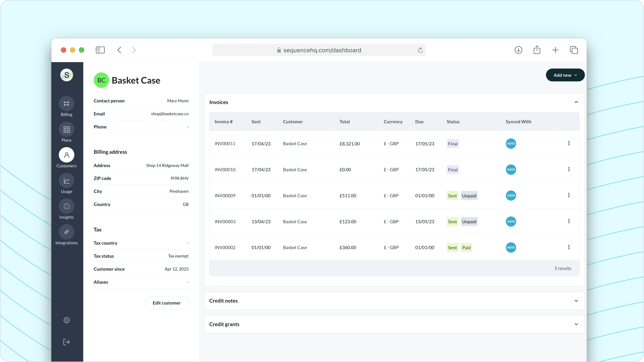Open settings gear in sidebar

click(66, 320)
